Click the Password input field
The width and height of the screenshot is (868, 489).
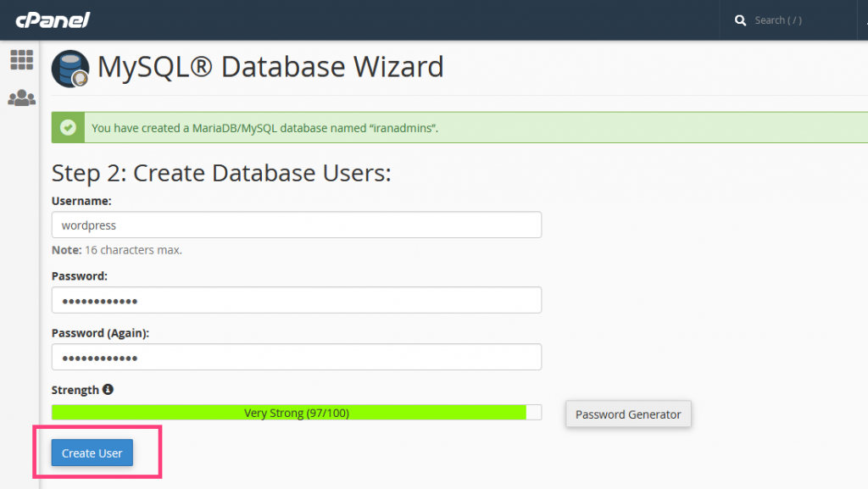(x=297, y=300)
